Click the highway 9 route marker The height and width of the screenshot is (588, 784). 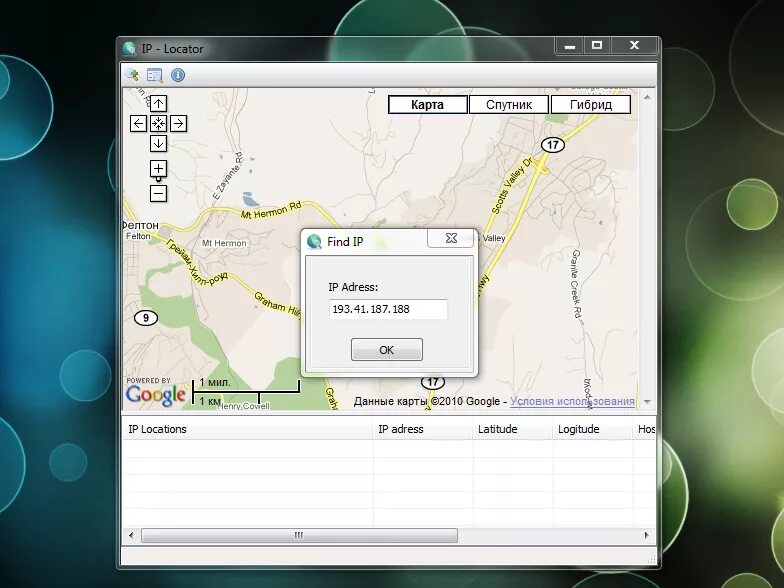[146, 318]
